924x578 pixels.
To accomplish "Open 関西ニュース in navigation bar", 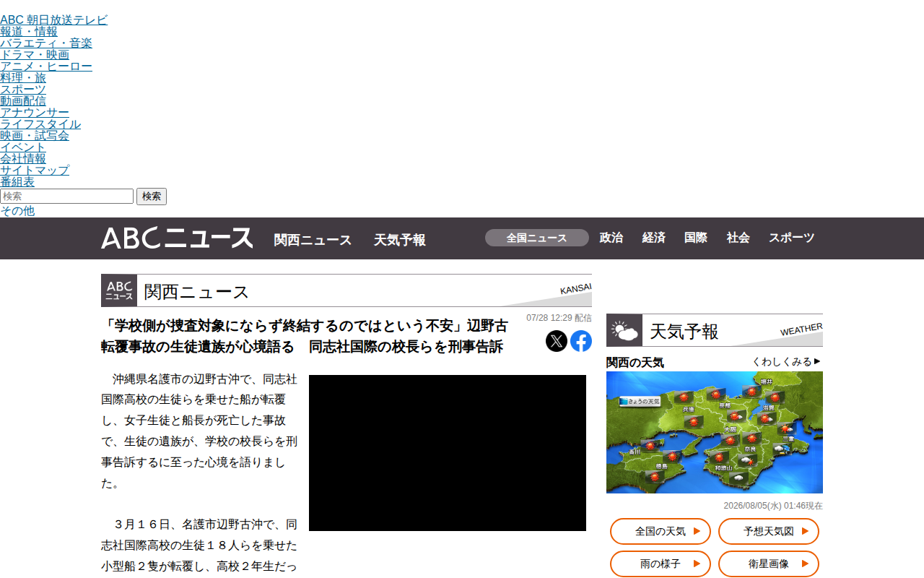I will (x=313, y=240).
